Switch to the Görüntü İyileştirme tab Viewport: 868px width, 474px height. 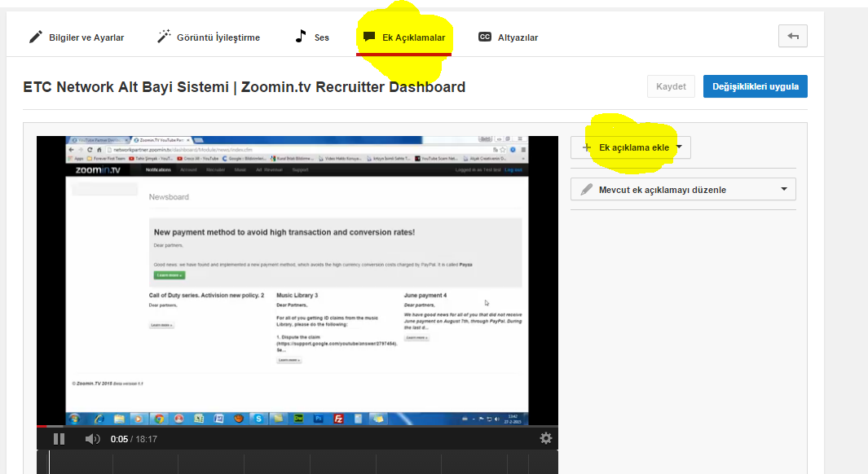click(208, 37)
